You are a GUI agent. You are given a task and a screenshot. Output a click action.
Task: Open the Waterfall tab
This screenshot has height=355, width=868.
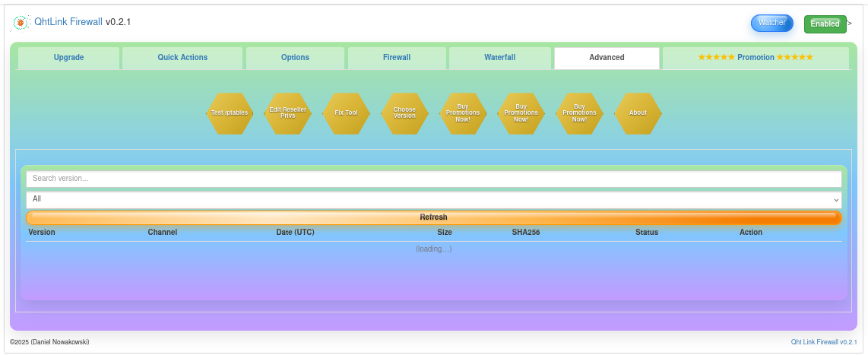click(500, 58)
